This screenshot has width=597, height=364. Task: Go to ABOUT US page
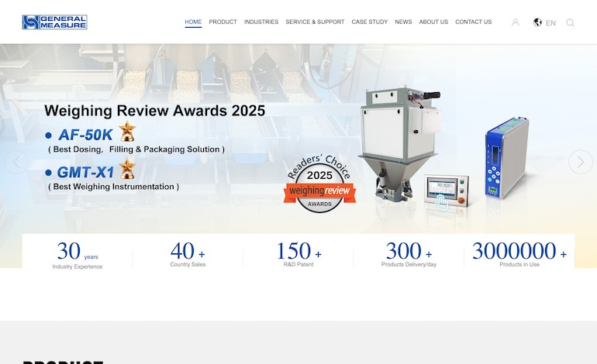[433, 22]
